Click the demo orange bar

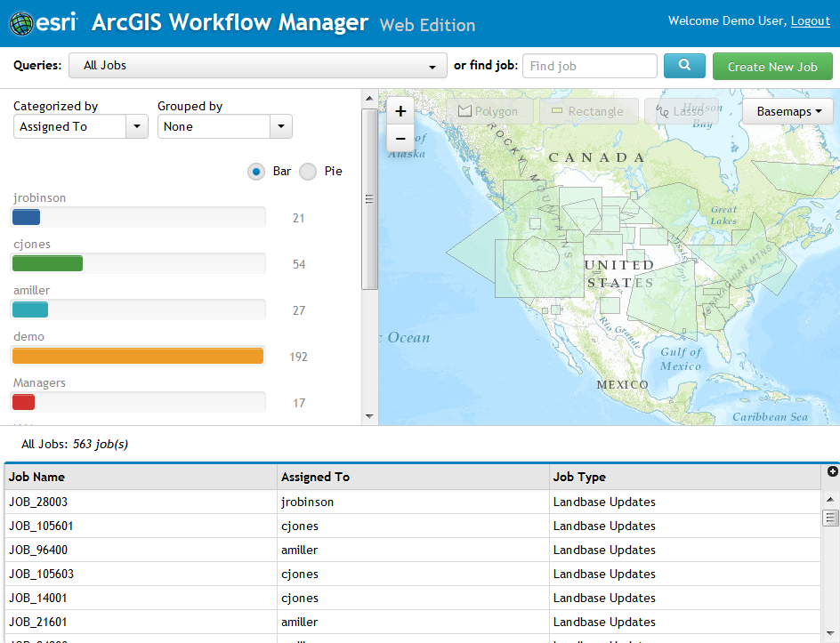(138, 356)
